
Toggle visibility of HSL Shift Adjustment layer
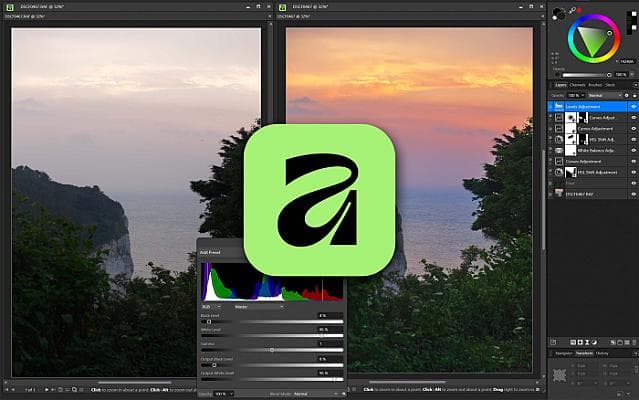click(633, 172)
